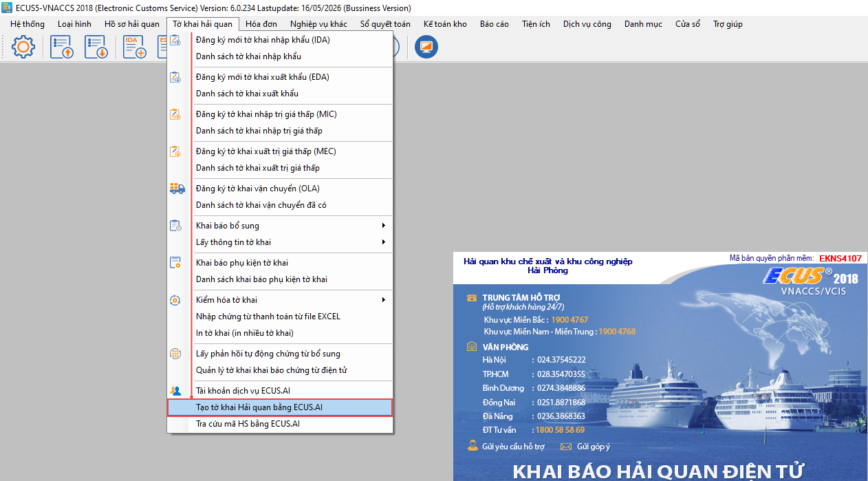This screenshot has width=868, height=481.
Task: Click the user icon beside Tài khoản dịch vụ ECUS.AI
Action: click(176, 391)
